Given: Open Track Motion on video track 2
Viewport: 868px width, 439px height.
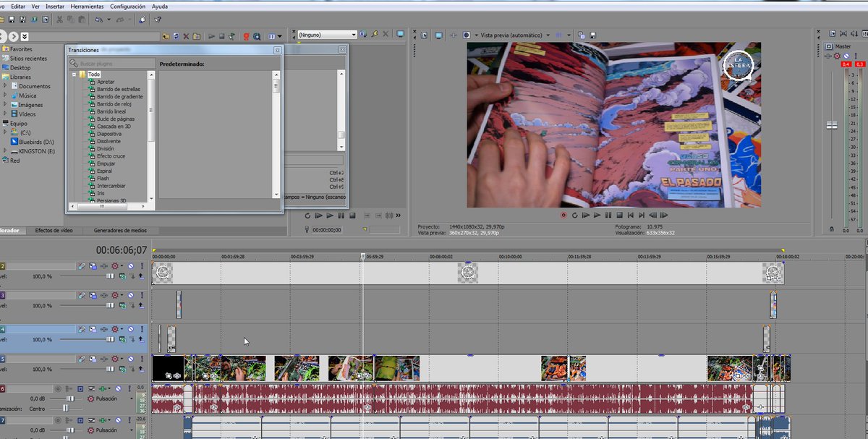Looking at the screenshot, I should (x=93, y=266).
